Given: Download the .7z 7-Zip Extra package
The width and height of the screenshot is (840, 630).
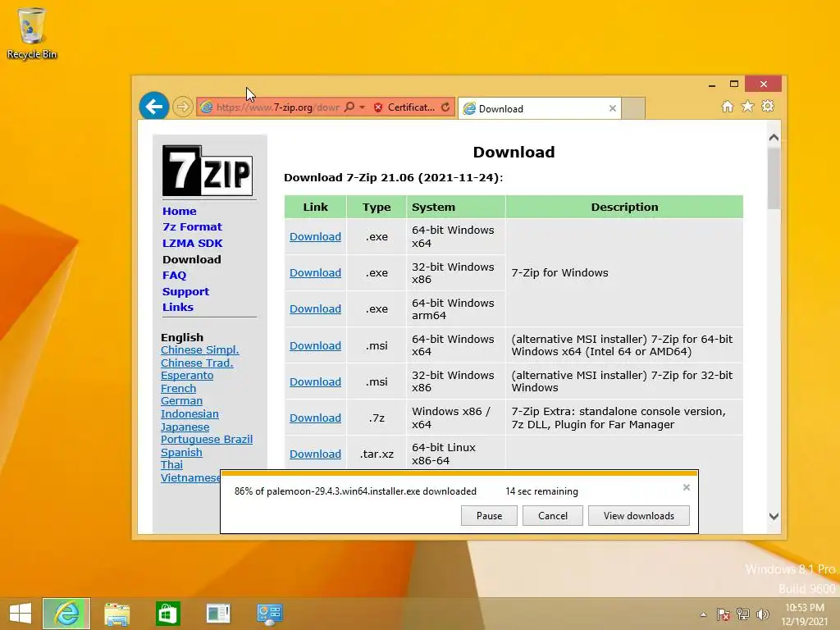Looking at the screenshot, I should pyautogui.click(x=315, y=418).
